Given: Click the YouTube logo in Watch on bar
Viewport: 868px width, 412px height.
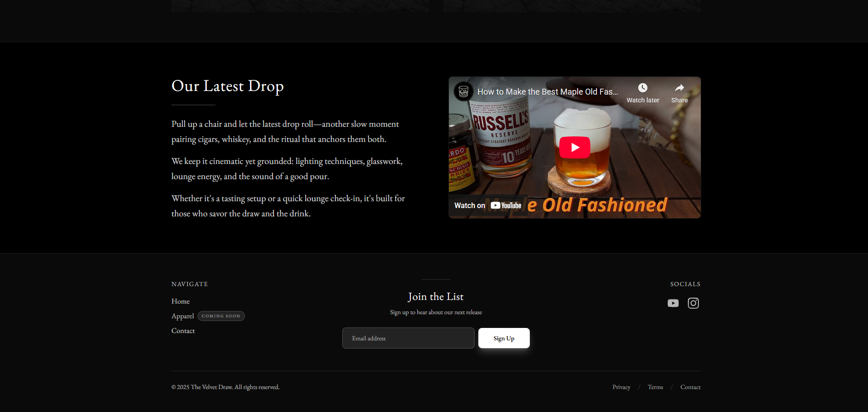Looking at the screenshot, I should point(506,205).
